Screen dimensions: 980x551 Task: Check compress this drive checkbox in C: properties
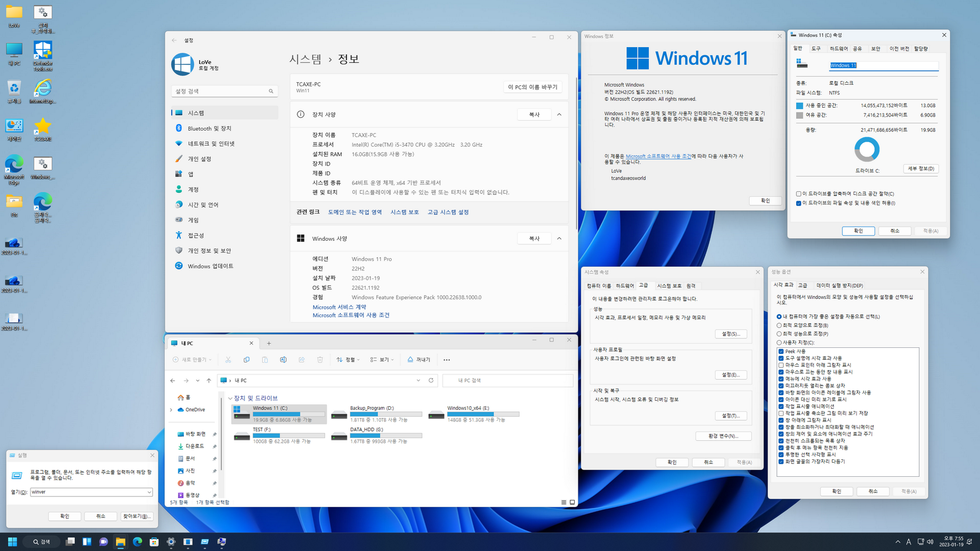point(799,194)
